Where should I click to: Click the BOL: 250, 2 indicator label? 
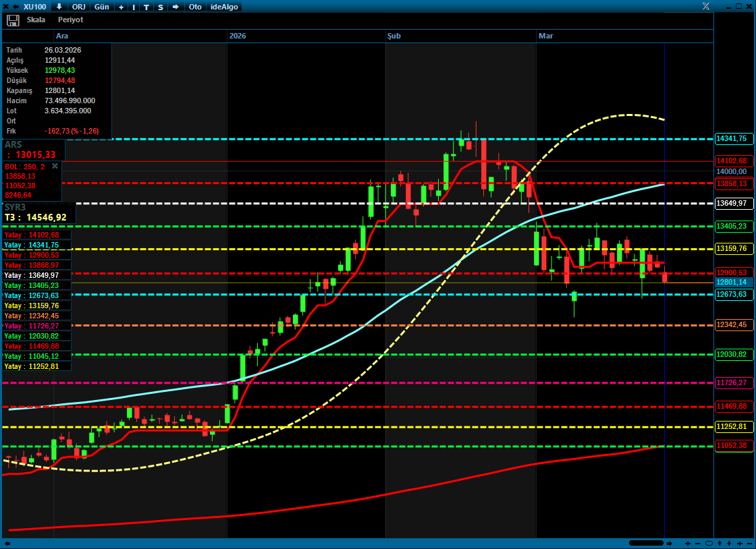(x=24, y=167)
